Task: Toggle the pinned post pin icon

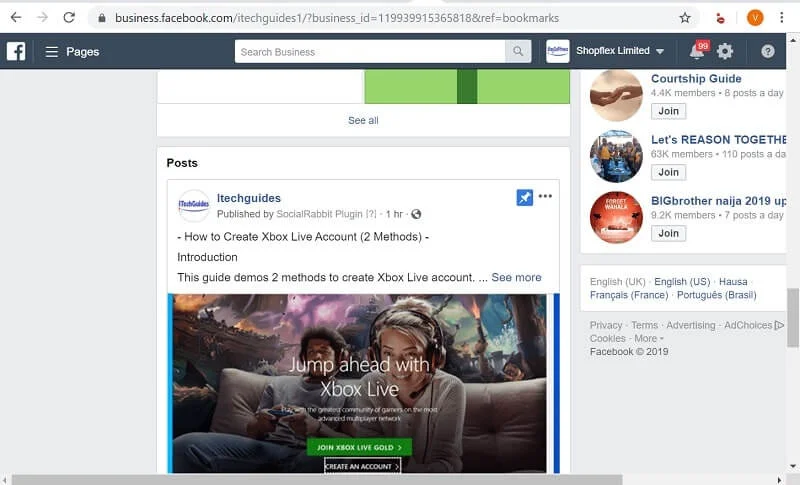Action: [x=524, y=198]
